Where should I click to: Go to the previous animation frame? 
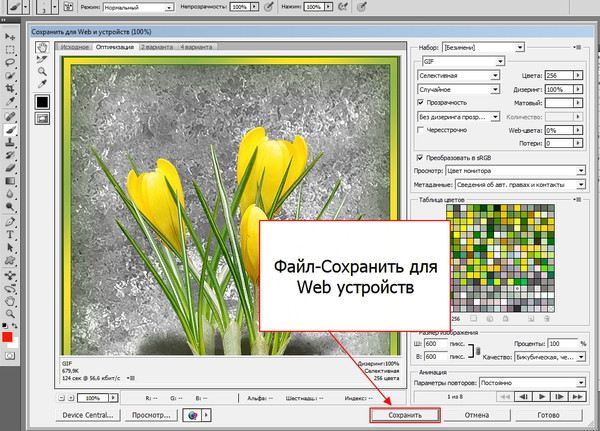click(523, 397)
